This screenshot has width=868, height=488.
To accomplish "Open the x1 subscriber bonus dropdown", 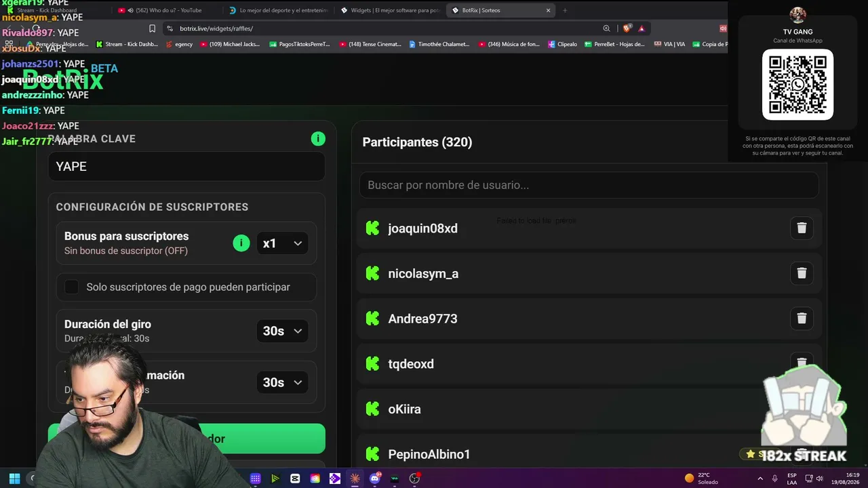I will 282,243.
